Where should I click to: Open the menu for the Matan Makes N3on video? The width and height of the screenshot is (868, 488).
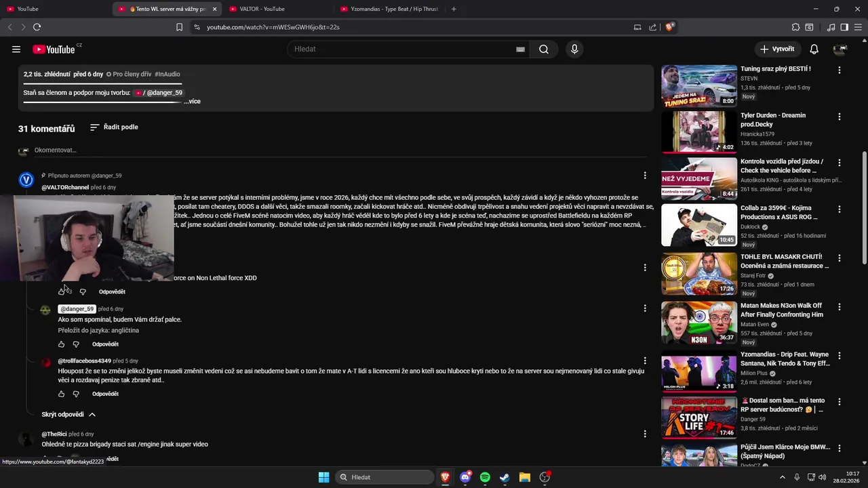840,307
